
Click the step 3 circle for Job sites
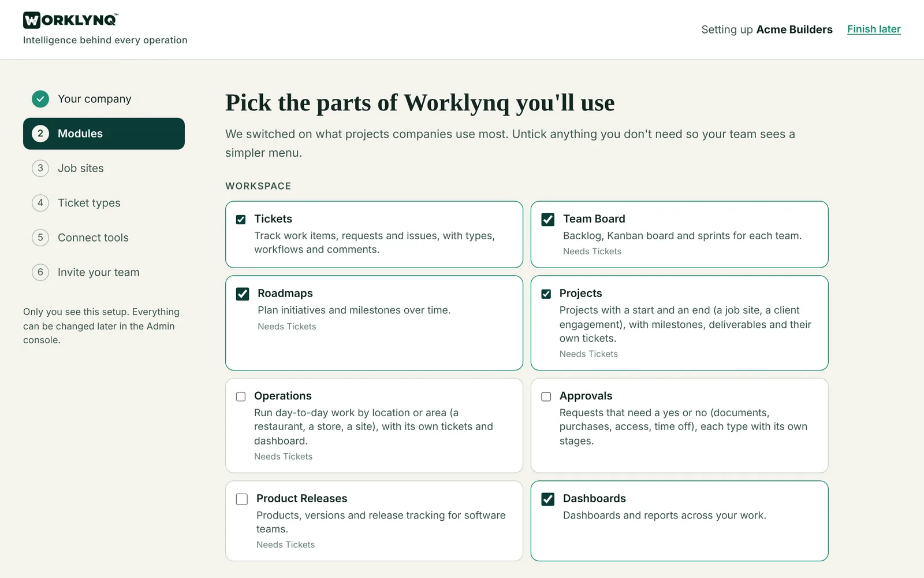(40, 168)
